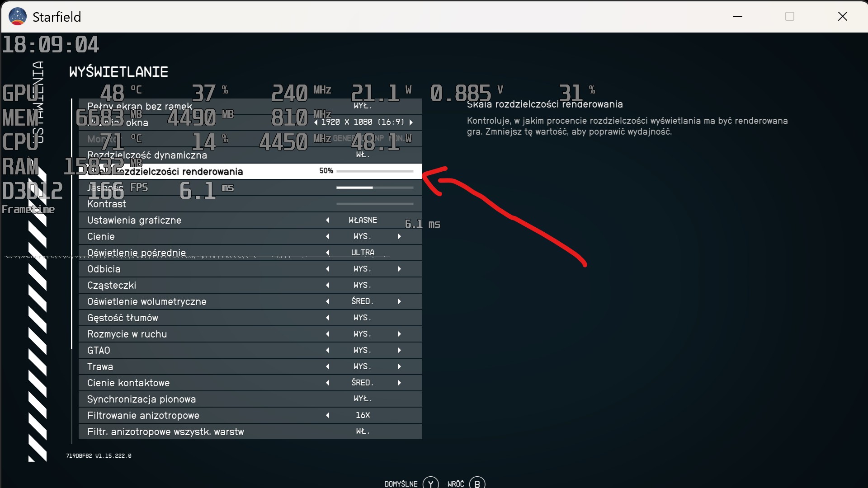Click the Kontrast slider track
Screen dimensions: 868x488
tap(375, 204)
